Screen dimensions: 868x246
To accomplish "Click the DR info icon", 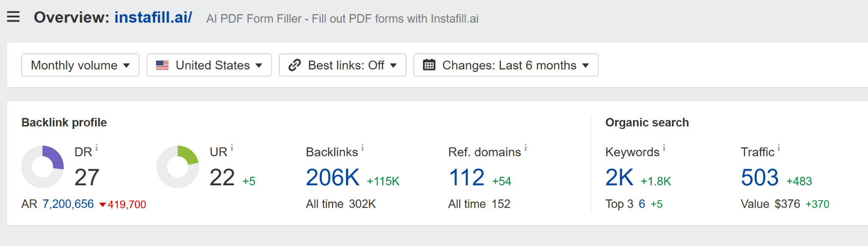I will 97,148.
